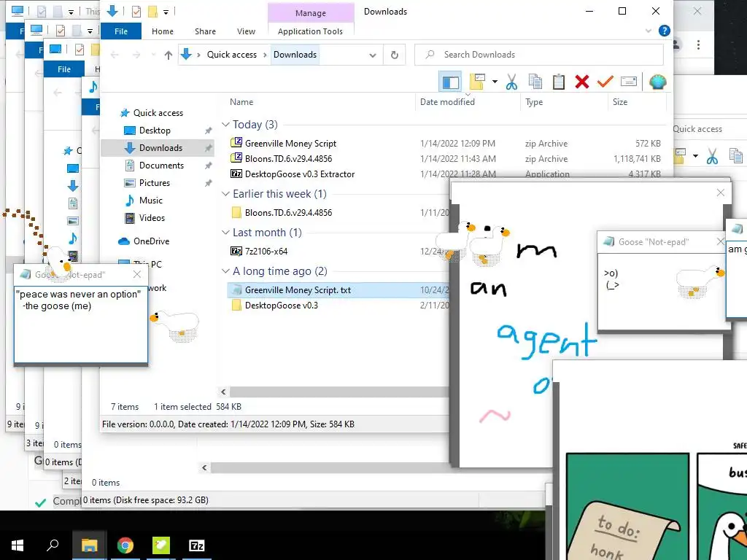
Task: Open the Customize Quick Access Toolbar dropdown
Action: 166,12
